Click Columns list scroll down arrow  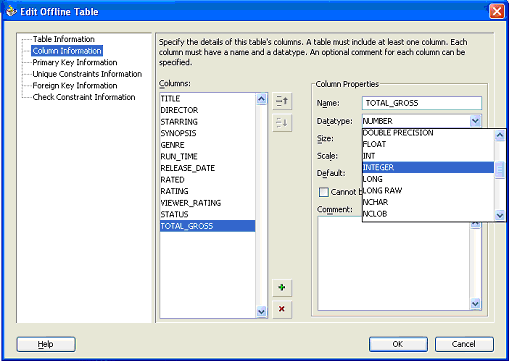point(262,312)
